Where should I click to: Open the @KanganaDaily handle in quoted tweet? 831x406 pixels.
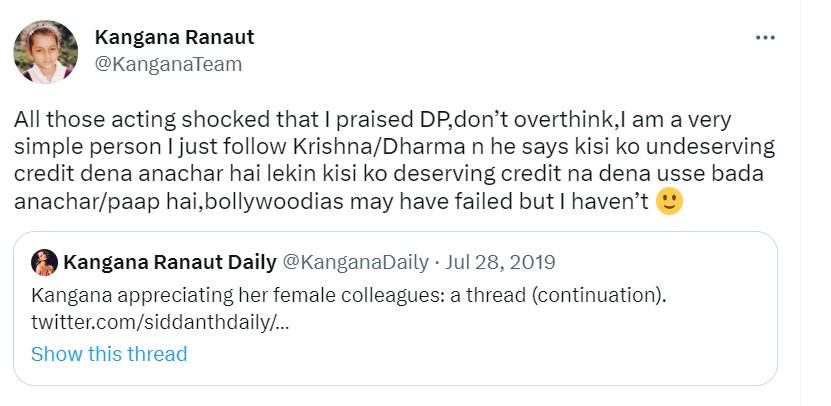coord(355,263)
